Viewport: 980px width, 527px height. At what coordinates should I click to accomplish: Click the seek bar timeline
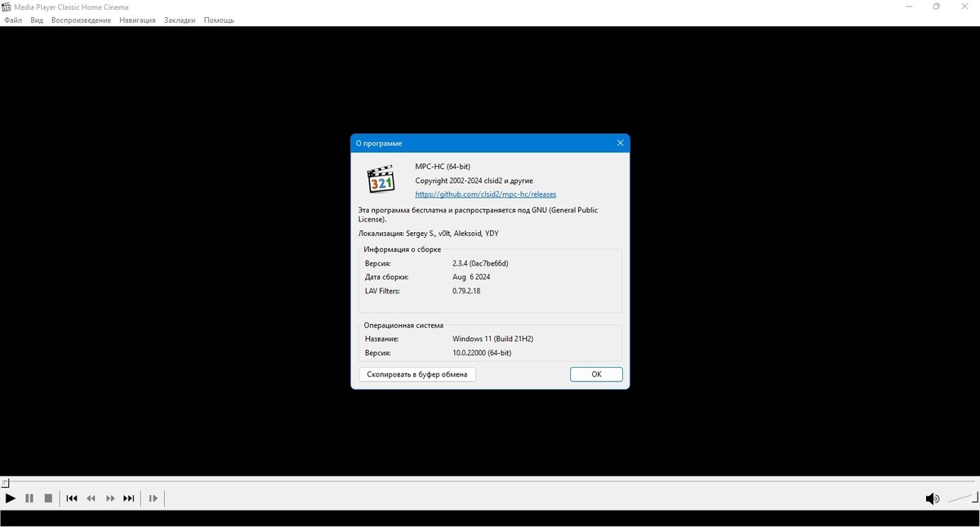pyautogui.click(x=490, y=482)
